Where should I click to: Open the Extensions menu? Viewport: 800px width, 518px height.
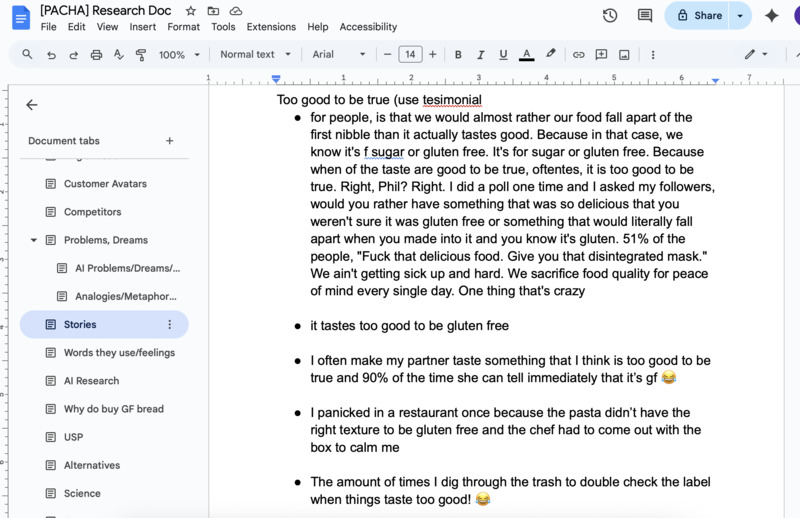tap(271, 27)
